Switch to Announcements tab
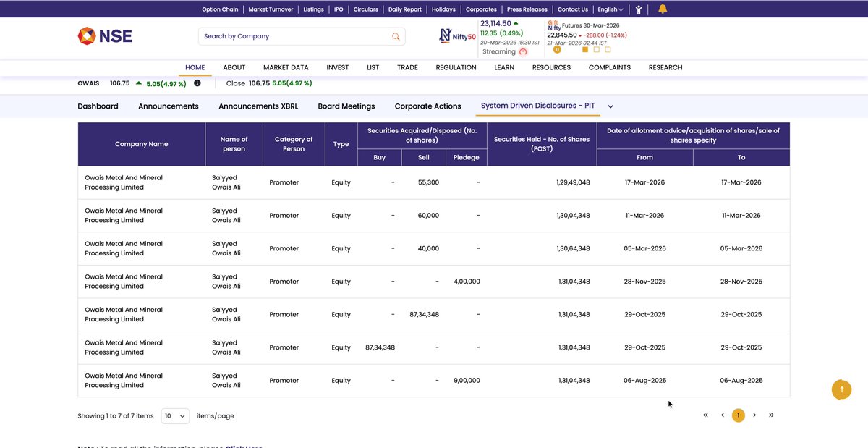Image resolution: width=868 pixels, height=448 pixels. tap(169, 106)
